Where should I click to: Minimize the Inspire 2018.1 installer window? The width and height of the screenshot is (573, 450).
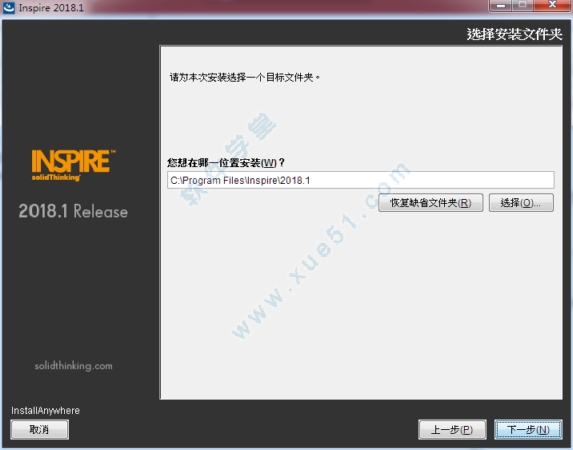[501, 6]
